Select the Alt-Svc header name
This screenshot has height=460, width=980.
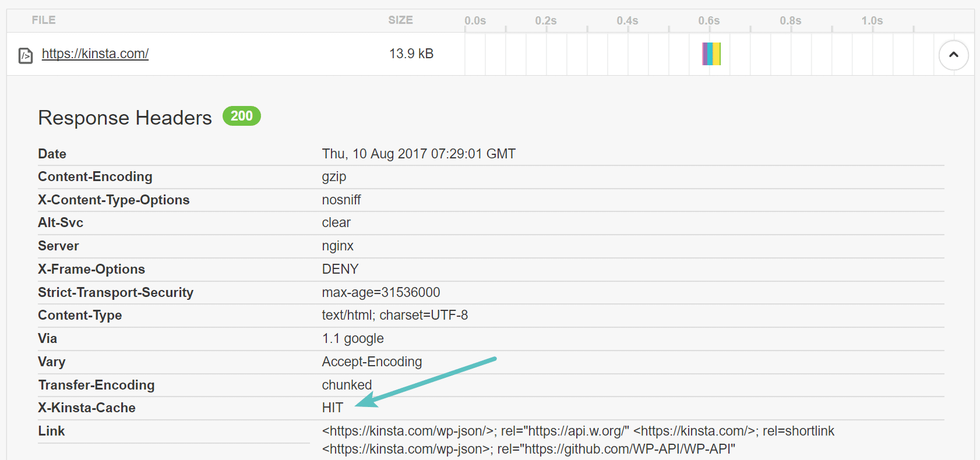click(61, 222)
